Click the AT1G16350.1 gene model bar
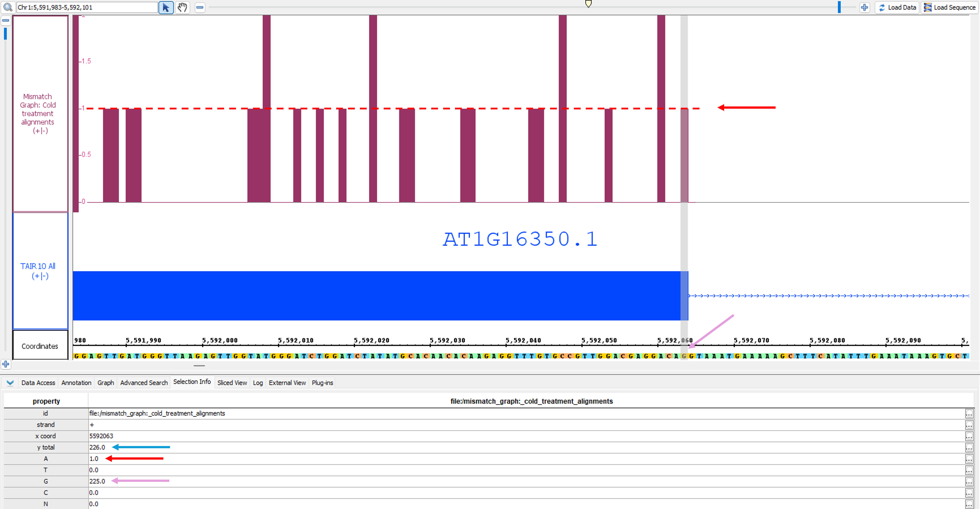Screen dimensions: 980x509 [380, 296]
